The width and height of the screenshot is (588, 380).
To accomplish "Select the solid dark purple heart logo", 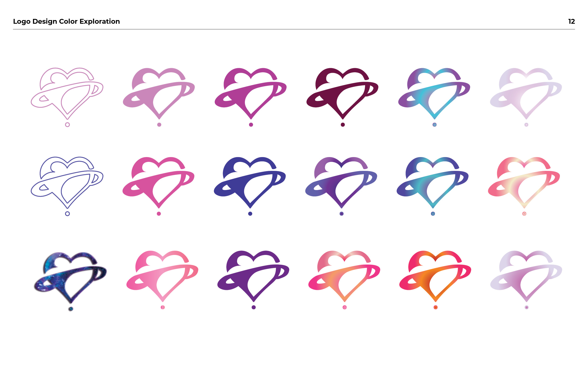I will click(253, 276).
